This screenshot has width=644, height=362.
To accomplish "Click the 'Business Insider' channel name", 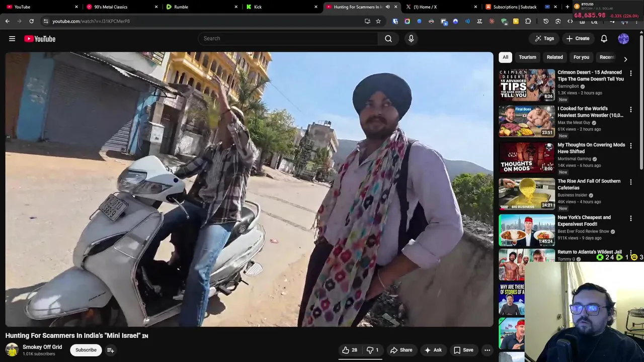I will coord(573,195).
